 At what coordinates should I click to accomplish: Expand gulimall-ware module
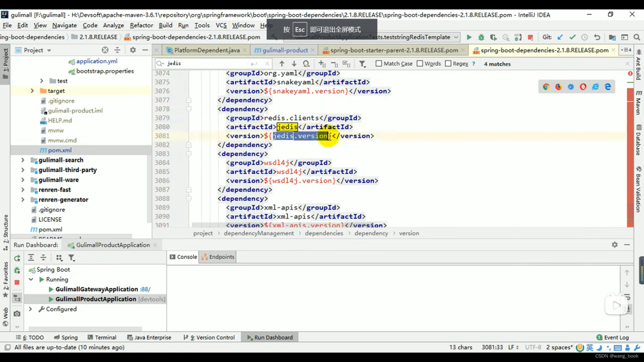pyautogui.click(x=23, y=180)
